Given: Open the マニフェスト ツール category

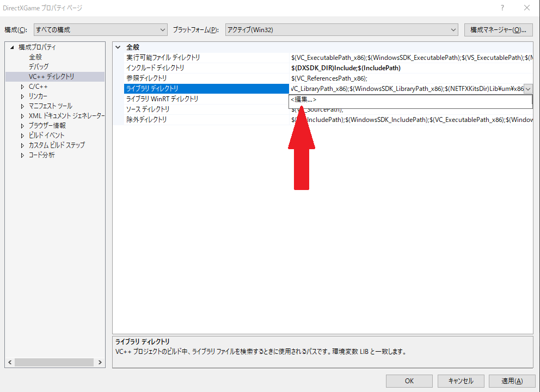Looking at the screenshot, I should (50, 106).
